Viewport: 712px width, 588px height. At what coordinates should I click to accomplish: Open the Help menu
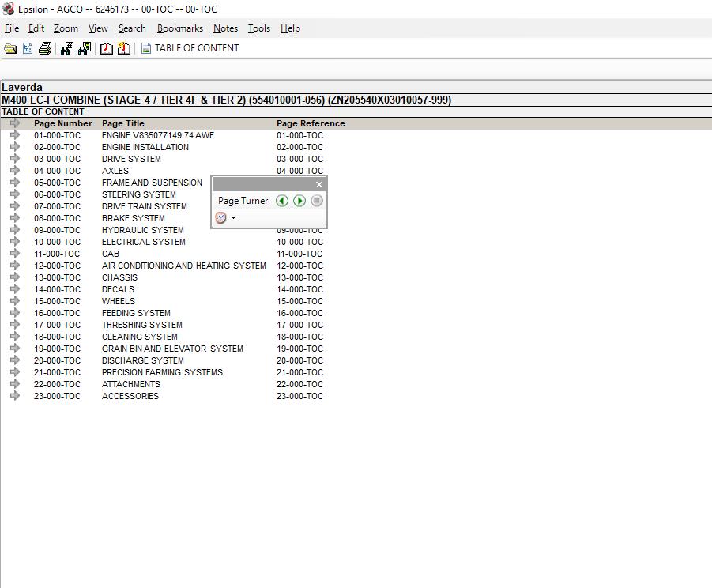point(290,28)
